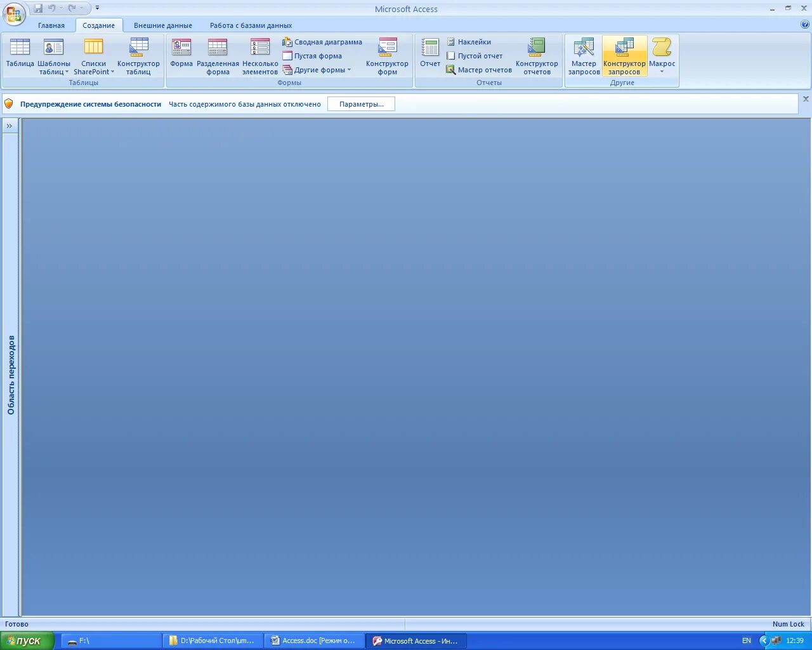812x650 pixels.
Task: Save via the quick access toolbar icon
Action: click(38, 8)
